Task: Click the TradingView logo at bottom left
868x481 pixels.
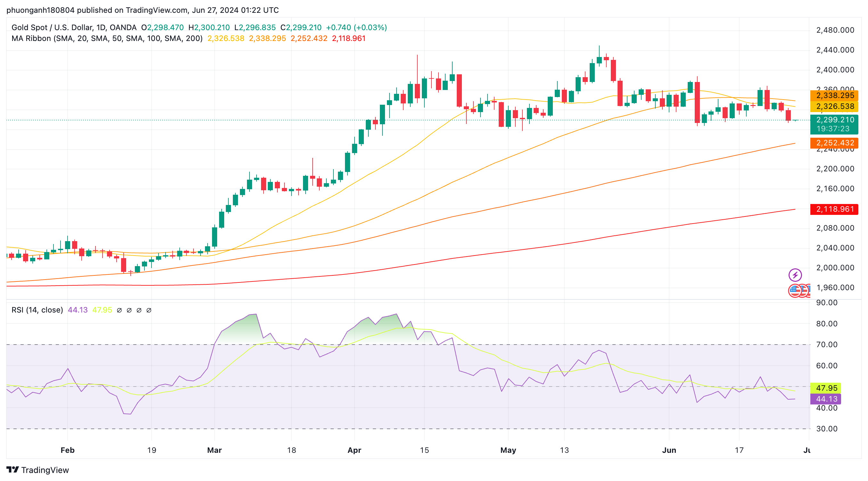Action: coord(37,469)
